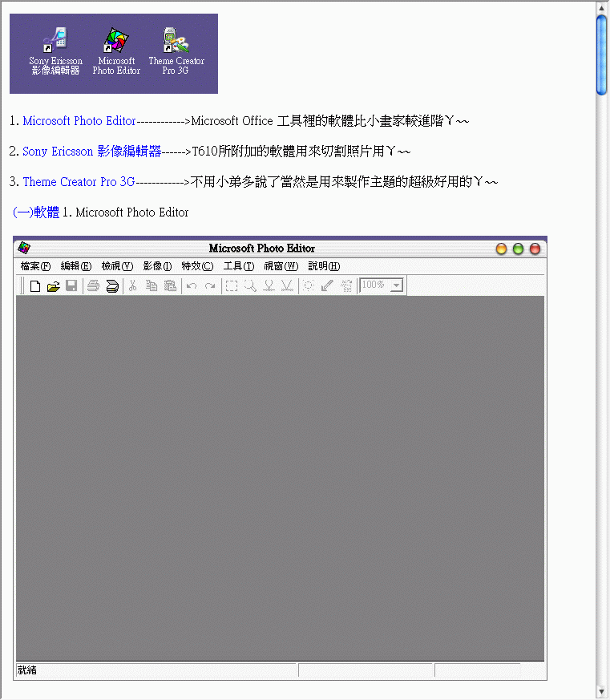Click the Redo arrow icon
610x700 pixels.
point(210,286)
